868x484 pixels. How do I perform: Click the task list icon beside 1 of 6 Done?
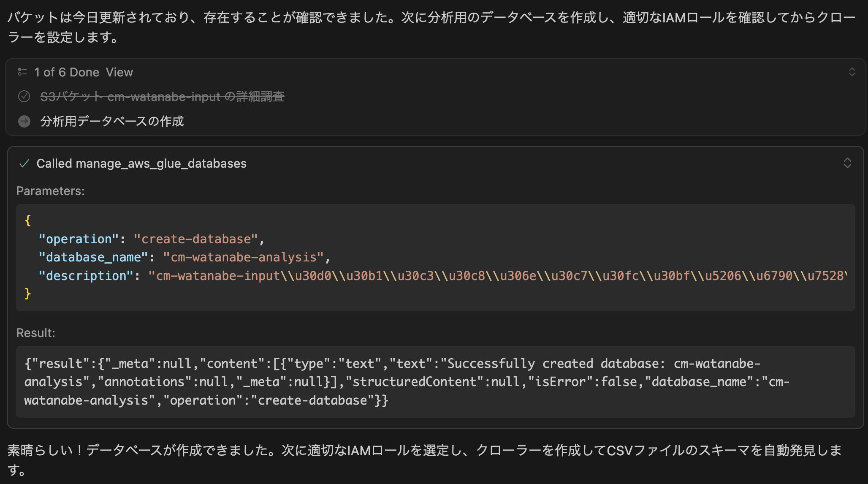click(x=22, y=72)
